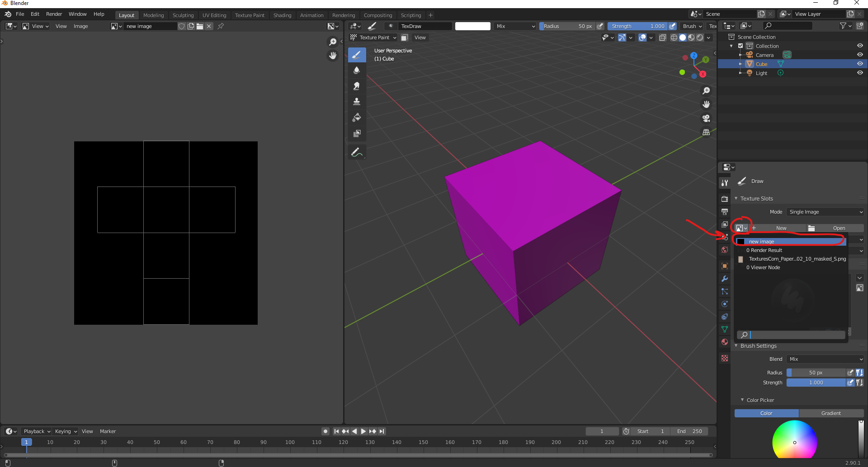The height and width of the screenshot is (467, 868).
Task: Toggle strength pressure sensitivity in the viewport header
Action: [673, 26]
